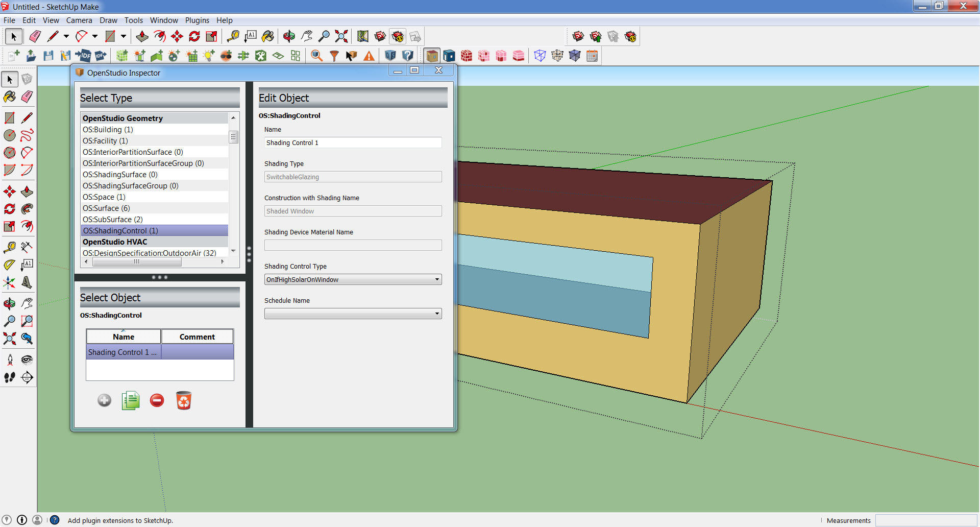Select the Paint Bucket tool
The width and height of the screenshot is (980, 527).
click(x=268, y=36)
